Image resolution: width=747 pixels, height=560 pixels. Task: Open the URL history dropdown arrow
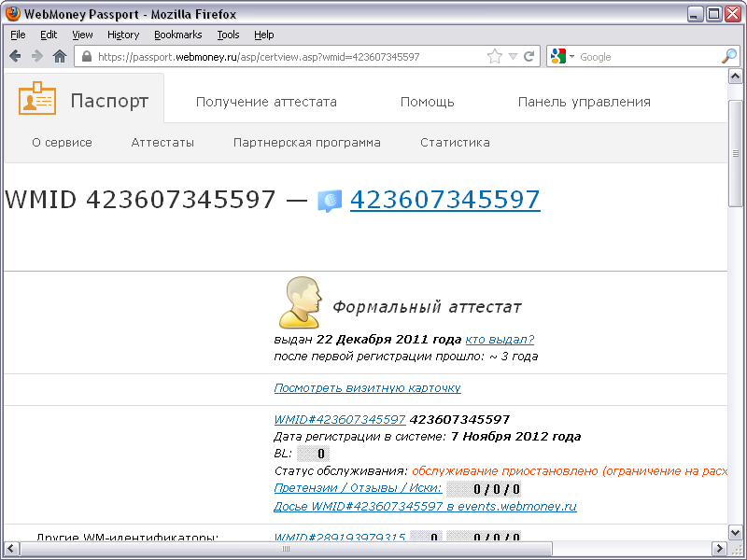tap(513, 56)
